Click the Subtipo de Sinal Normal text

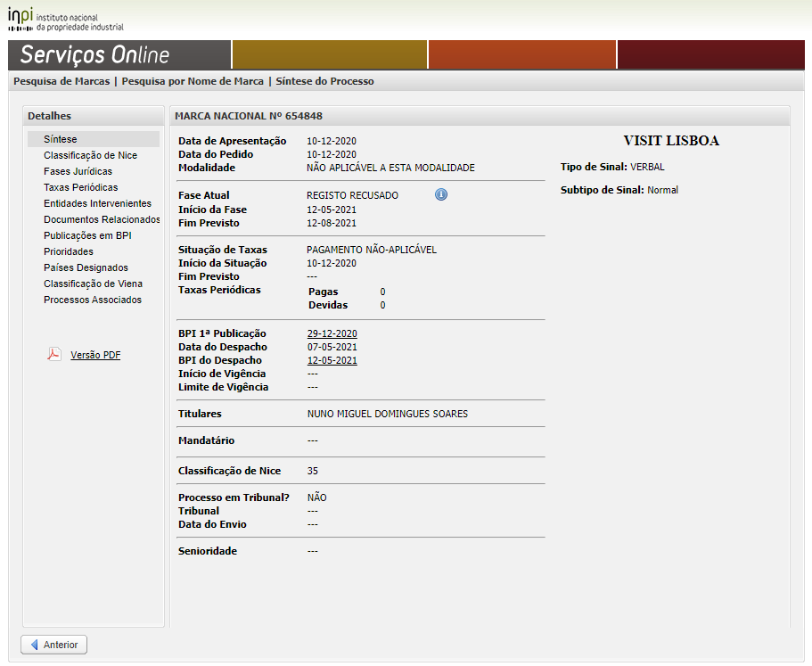coord(619,190)
